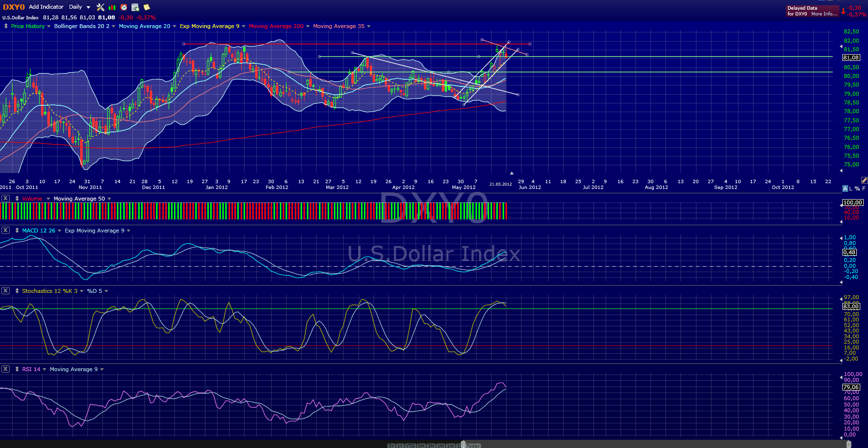
Task: Click the lower price-axis triangle marker
Action: (841, 170)
